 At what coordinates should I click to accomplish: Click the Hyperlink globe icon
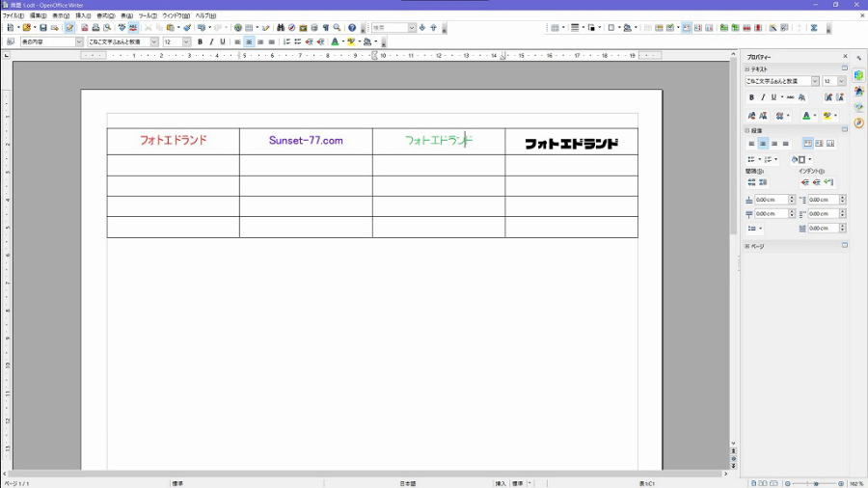coord(238,28)
